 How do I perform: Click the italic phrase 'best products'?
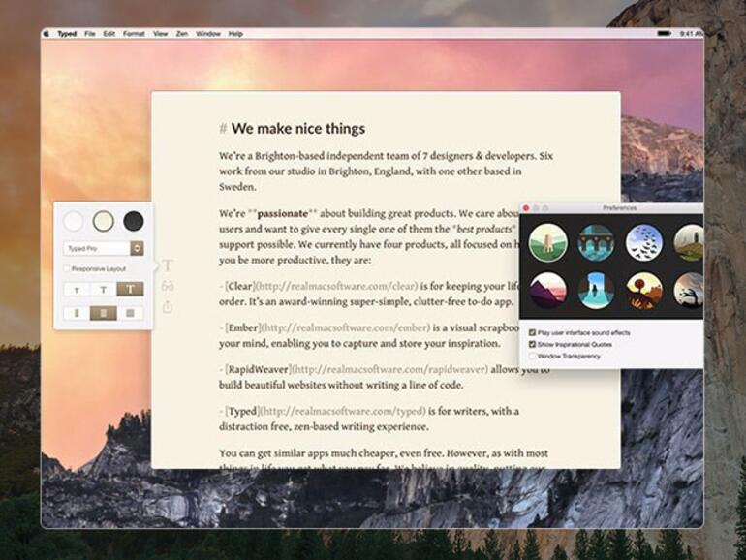click(x=483, y=230)
